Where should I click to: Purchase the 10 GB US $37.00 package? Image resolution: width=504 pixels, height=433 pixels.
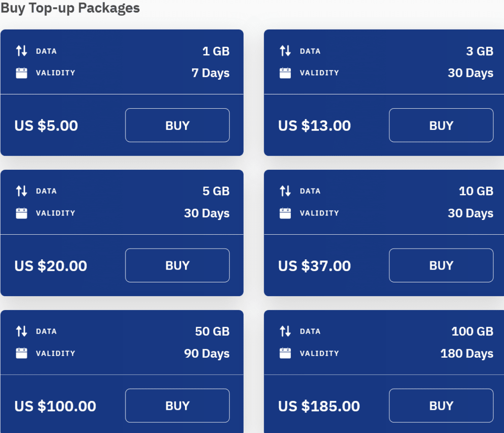click(441, 266)
